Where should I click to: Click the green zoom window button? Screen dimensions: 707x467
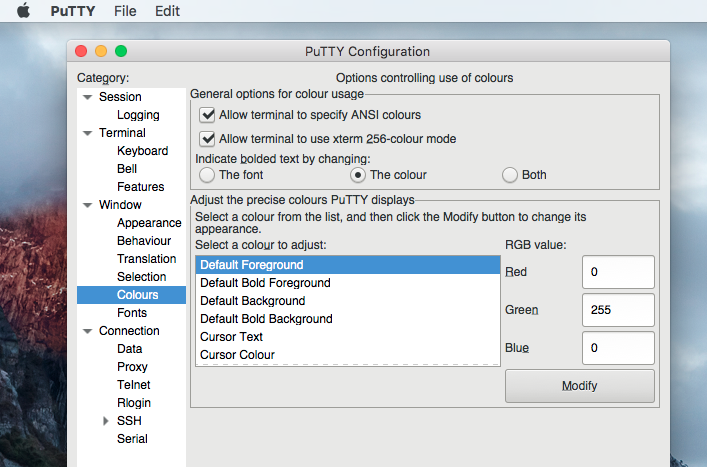pos(121,51)
